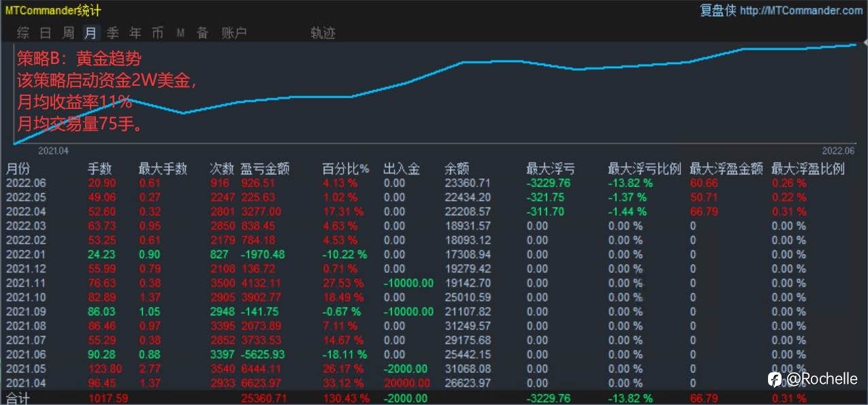Select the 2022.03 month row
868x405 pixels.
pos(434,226)
